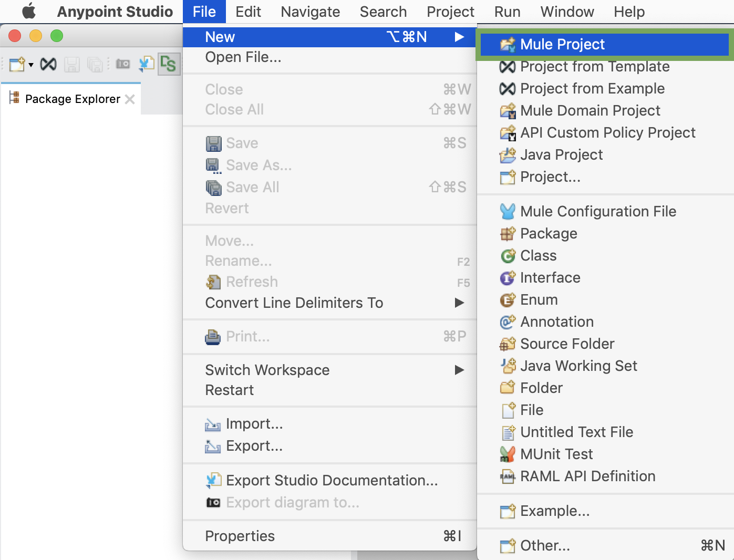This screenshot has width=734, height=560.
Task: Select Other... in New submenu
Action: [x=605, y=545]
